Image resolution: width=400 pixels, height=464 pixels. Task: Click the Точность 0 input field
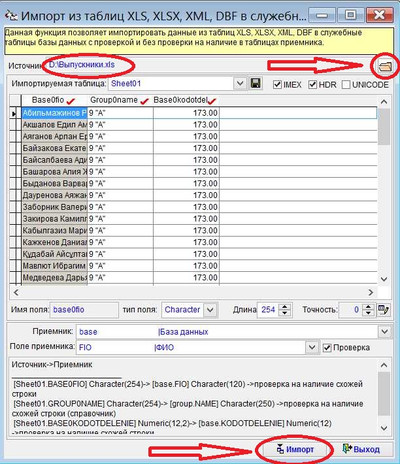pos(351,310)
